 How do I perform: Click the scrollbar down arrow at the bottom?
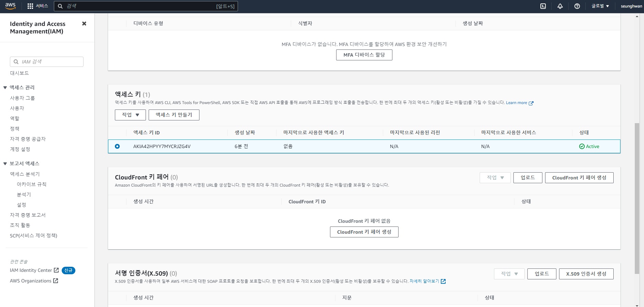[x=637, y=305]
